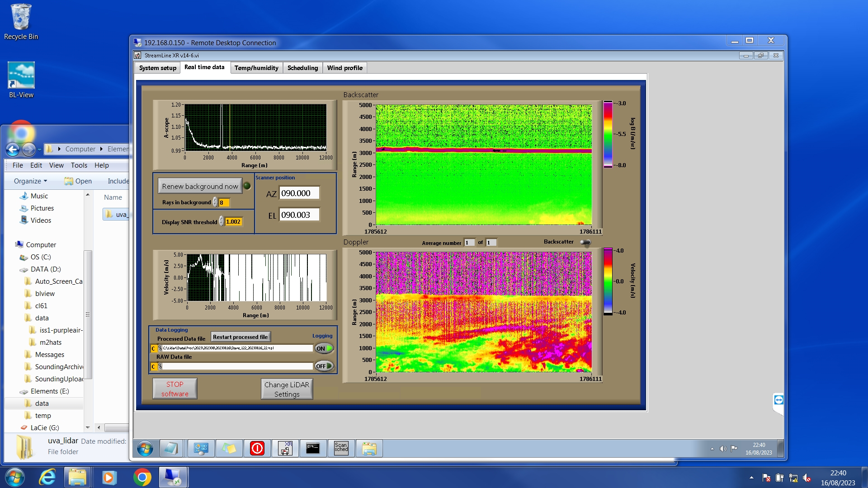Open Notepad icon in remote taskbar
Viewport: 868px width, 488px height.
(171, 448)
